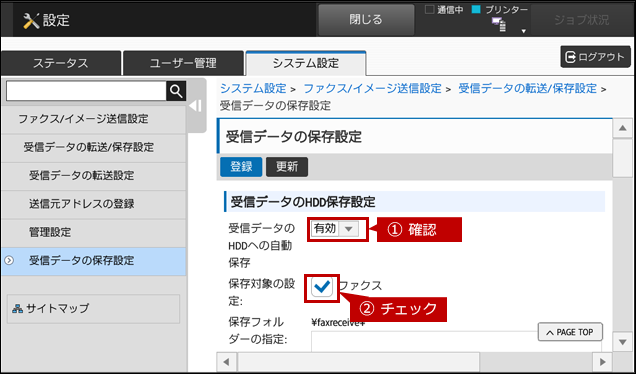Click the vertical scrollbar up arrow
The image size is (636, 374).
click(x=623, y=129)
